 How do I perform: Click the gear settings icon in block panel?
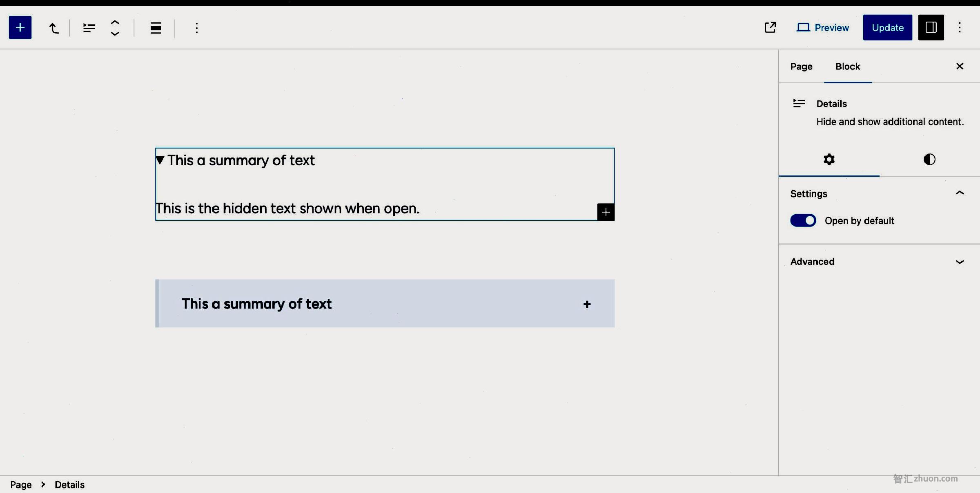pyautogui.click(x=829, y=159)
